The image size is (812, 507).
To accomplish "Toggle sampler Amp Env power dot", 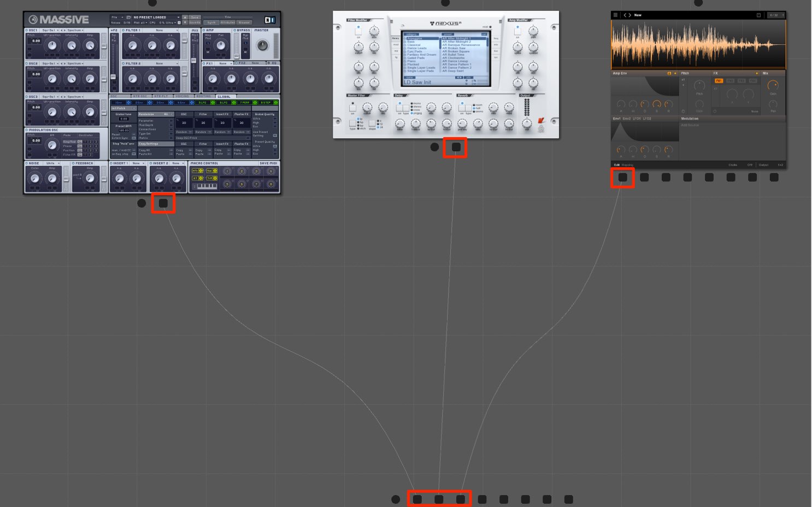I will (x=675, y=73).
